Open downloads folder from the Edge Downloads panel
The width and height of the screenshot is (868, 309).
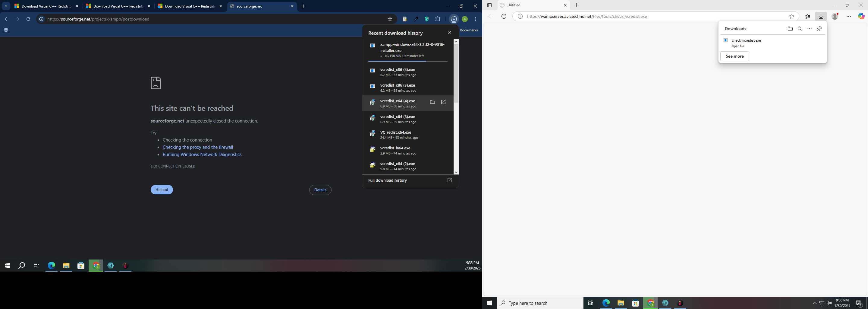pos(790,29)
